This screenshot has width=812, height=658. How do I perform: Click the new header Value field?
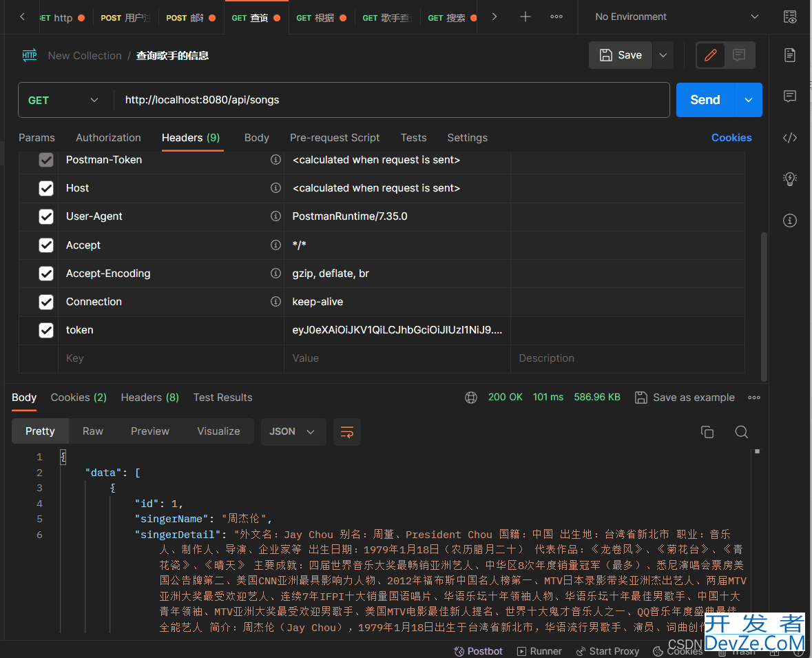[x=397, y=358]
